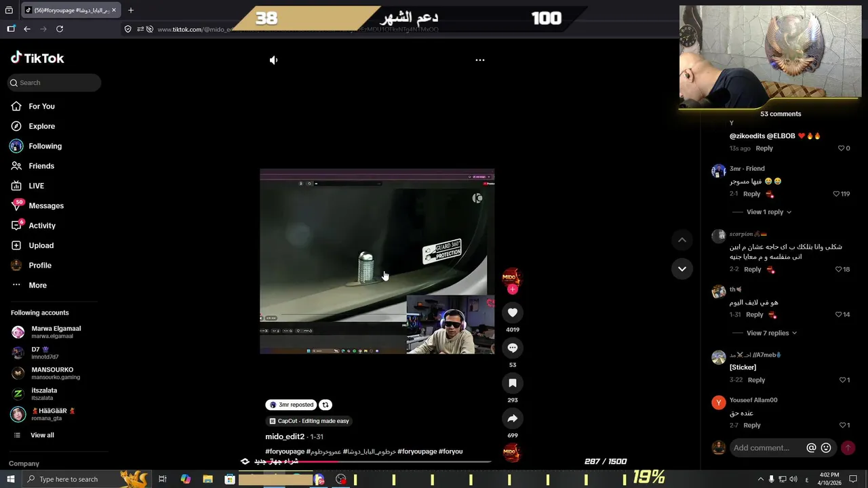
Task: View all following accounts
Action: (x=42, y=435)
